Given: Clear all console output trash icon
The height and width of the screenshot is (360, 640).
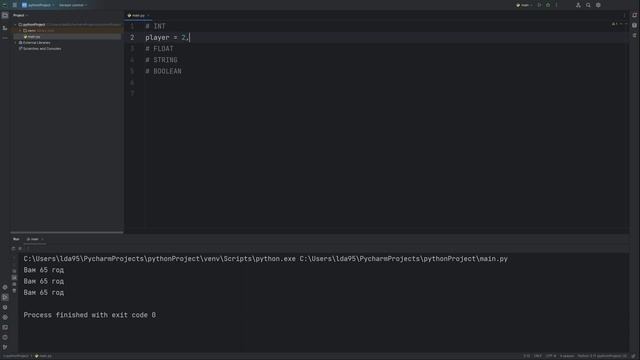Looking at the screenshot, I should 14,291.
